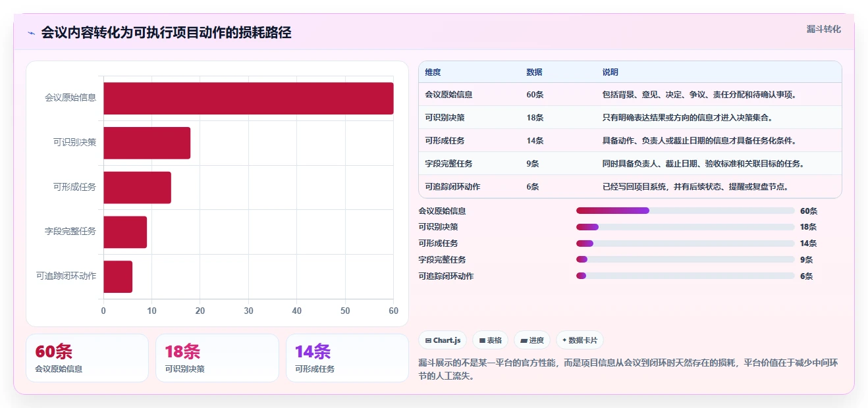Click the 会议原始信息 cell in the table

[x=448, y=95]
